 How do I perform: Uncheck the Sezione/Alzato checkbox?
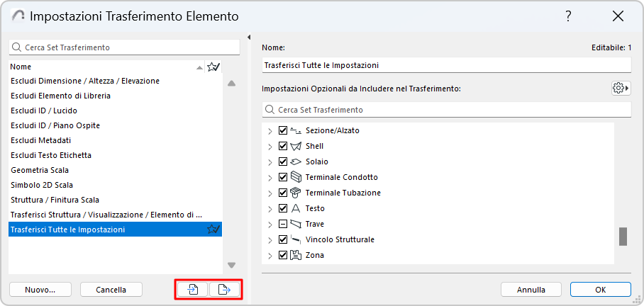pyautogui.click(x=283, y=131)
